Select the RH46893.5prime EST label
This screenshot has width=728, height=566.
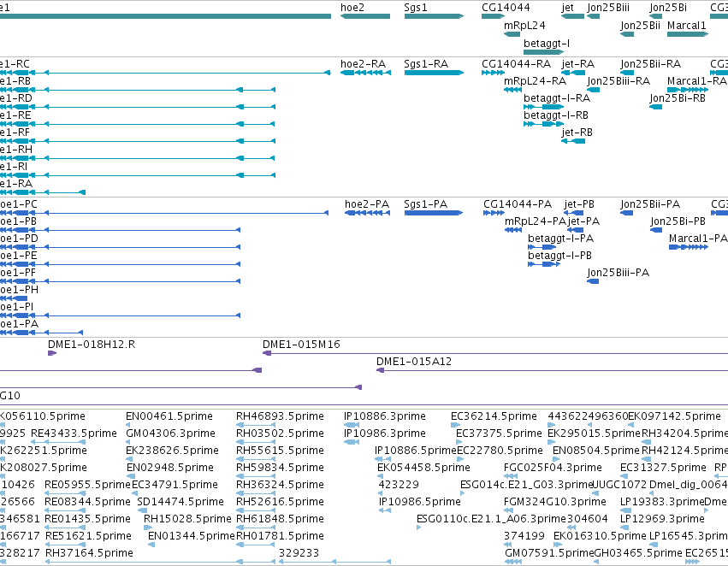tap(280, 416)
